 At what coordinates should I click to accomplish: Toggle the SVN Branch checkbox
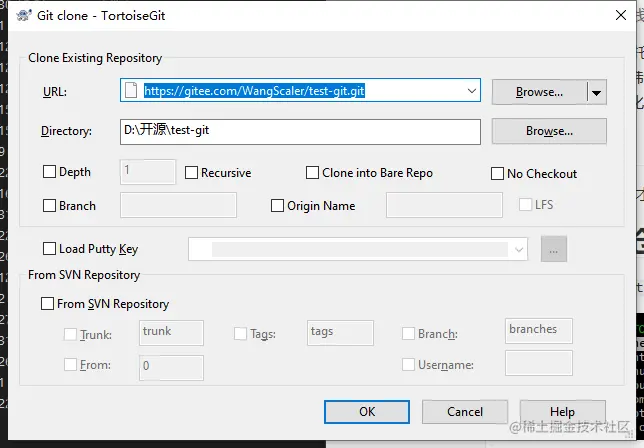click(x=408, y=333)
